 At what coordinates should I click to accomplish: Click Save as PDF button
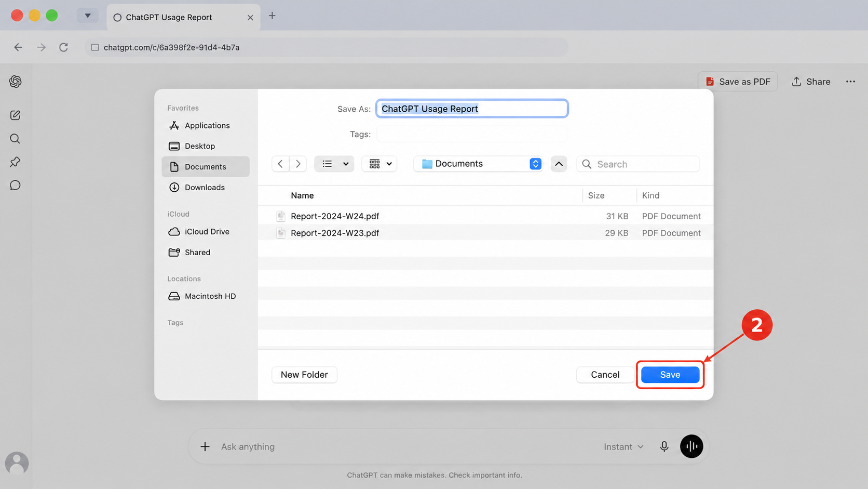738,82
